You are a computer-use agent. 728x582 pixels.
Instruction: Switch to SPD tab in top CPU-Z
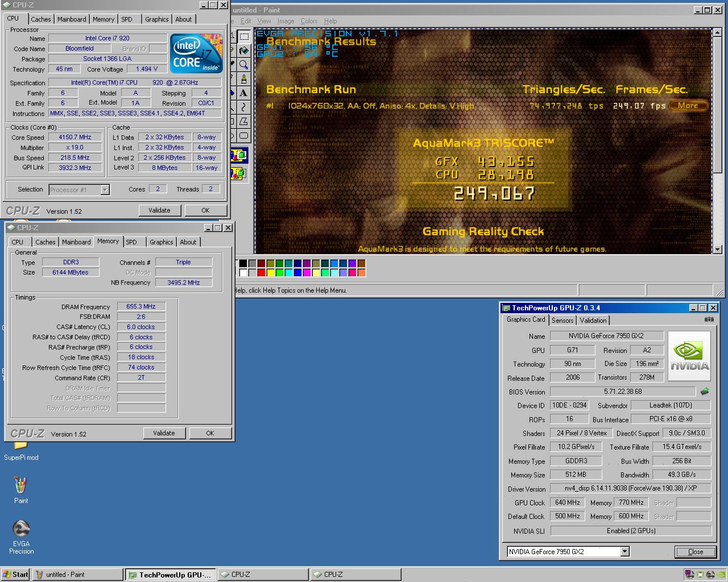point(127,19)
